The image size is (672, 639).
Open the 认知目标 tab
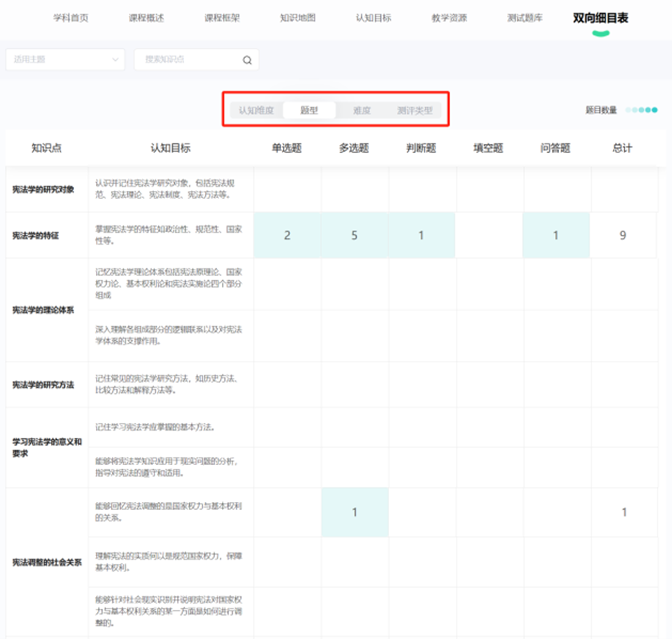373,18
